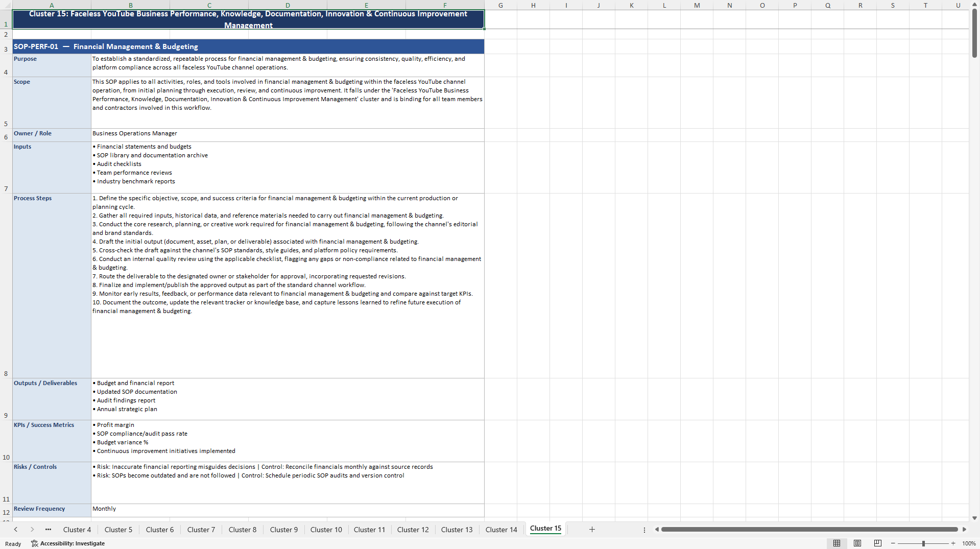Select the Scope label cell
The height and width of the screenshot is (549, 980).
coord(52,103)
